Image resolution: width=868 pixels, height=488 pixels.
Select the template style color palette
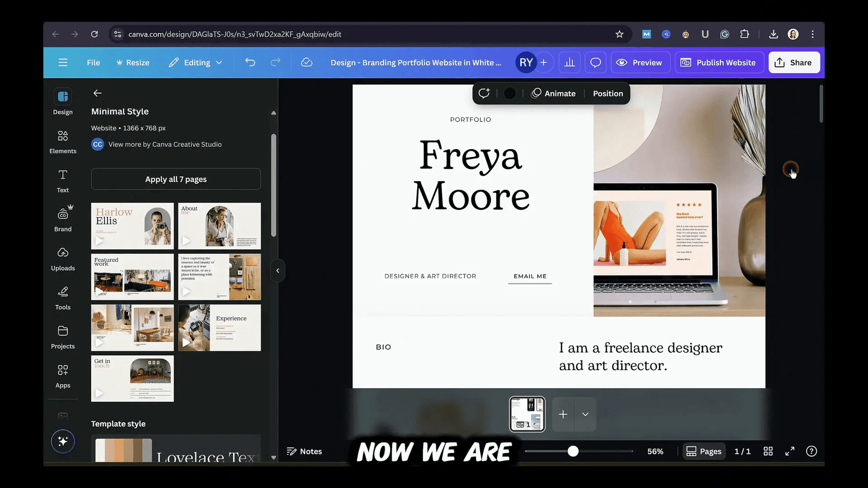(124, 450)
